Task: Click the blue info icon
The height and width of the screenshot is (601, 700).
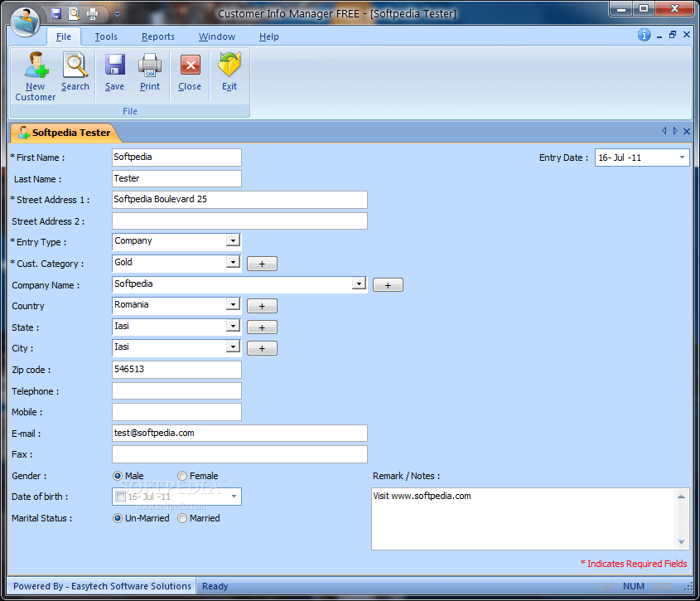Action: (644, 35)
